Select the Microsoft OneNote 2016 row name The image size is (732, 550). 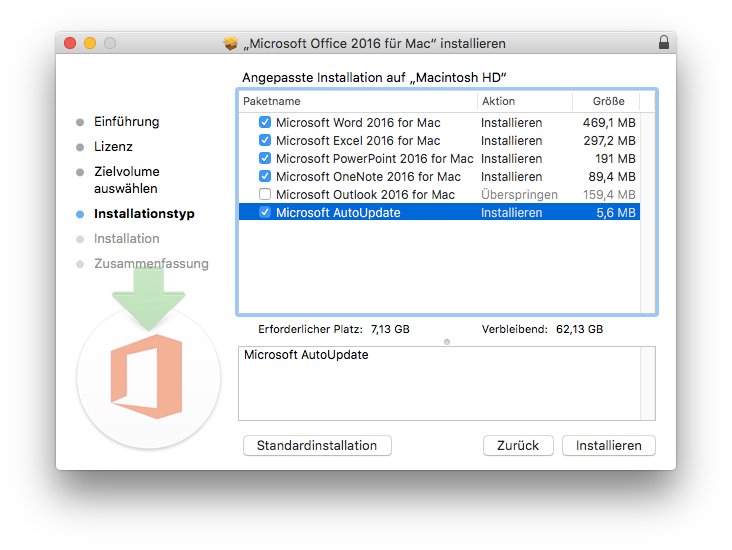click(368, 176)
